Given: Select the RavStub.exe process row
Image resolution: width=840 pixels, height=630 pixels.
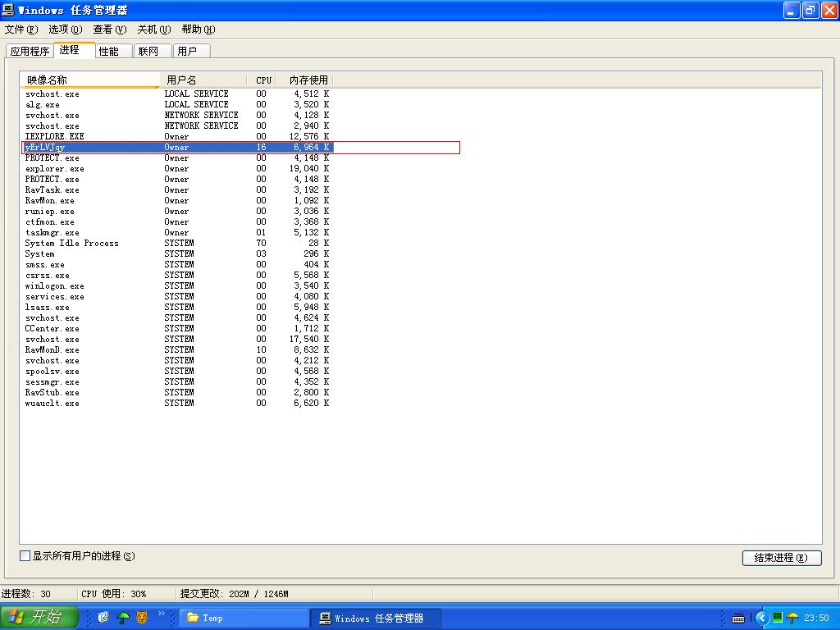Looking at the screenshot, I should point(177,393).
